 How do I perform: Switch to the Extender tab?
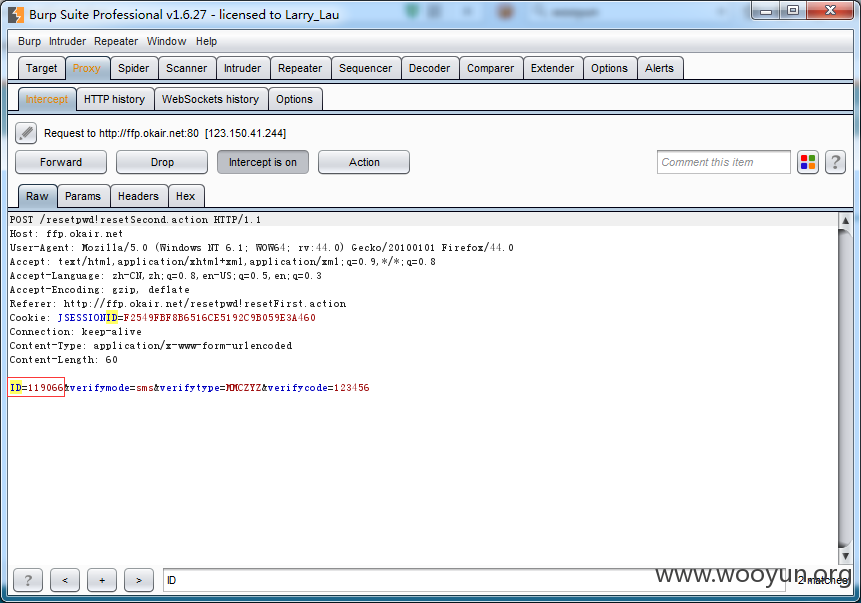pyautogui.click(x=552, y=68)
